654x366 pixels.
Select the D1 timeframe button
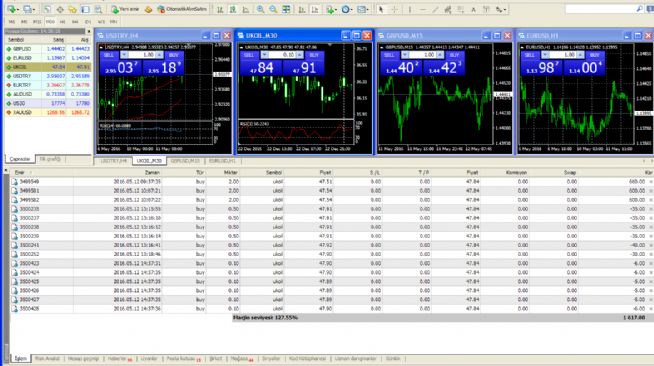pyautogui.click(x=88, y=22)
